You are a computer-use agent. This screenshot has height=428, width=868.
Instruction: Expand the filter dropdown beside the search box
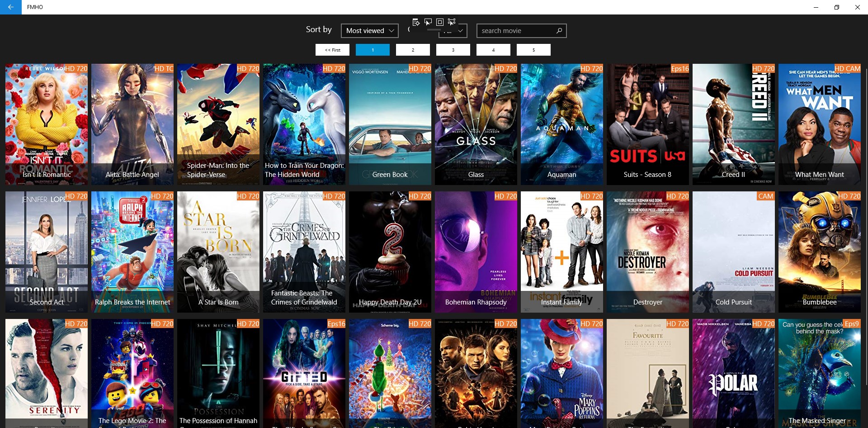[x=453, y=31]
